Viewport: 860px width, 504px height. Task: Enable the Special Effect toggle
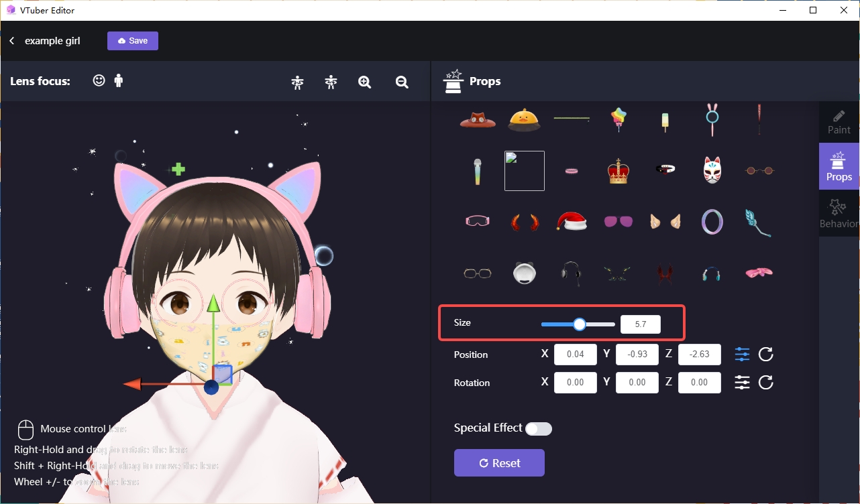539,428
